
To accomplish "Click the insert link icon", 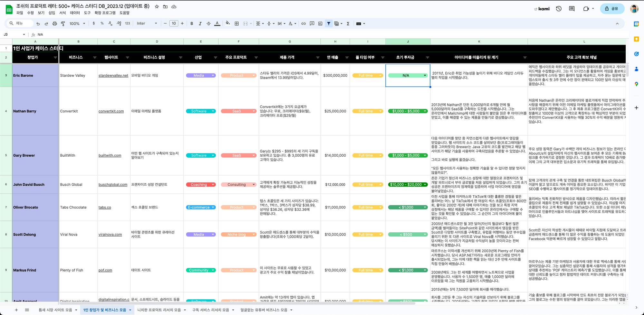I will click(303, 23).
